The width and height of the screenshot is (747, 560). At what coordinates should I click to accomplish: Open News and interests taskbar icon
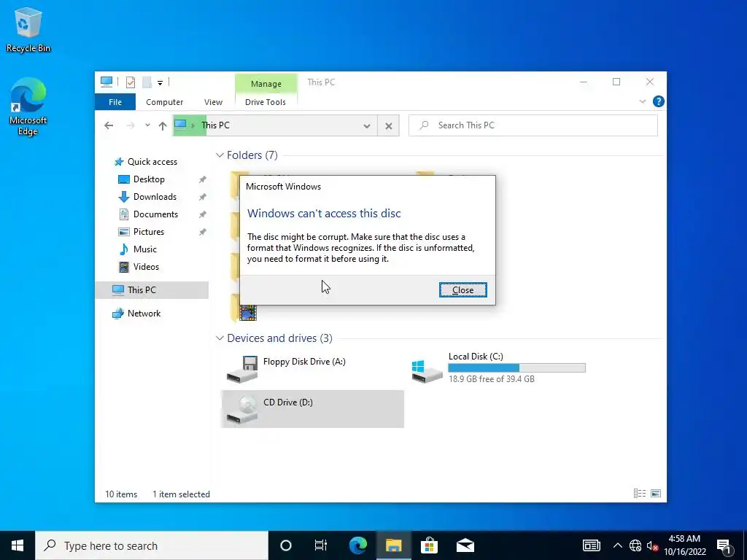click(591, 545)
